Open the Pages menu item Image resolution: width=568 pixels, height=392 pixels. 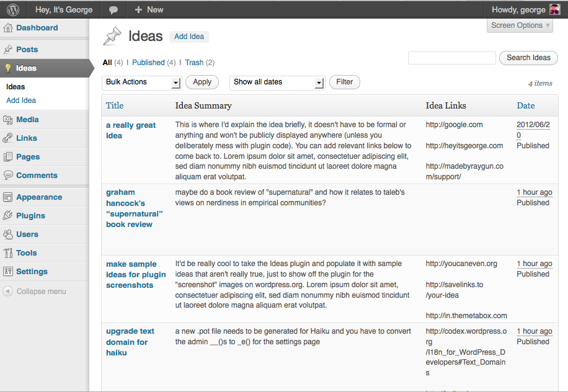[28, 157]
